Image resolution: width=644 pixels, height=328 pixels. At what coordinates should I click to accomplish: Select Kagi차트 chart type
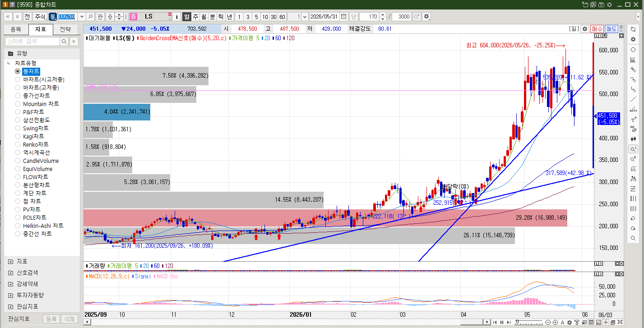[29, 136]
